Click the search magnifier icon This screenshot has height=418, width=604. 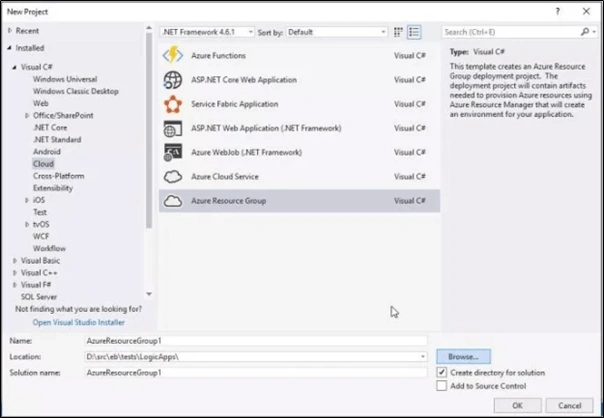pos(585,32)
